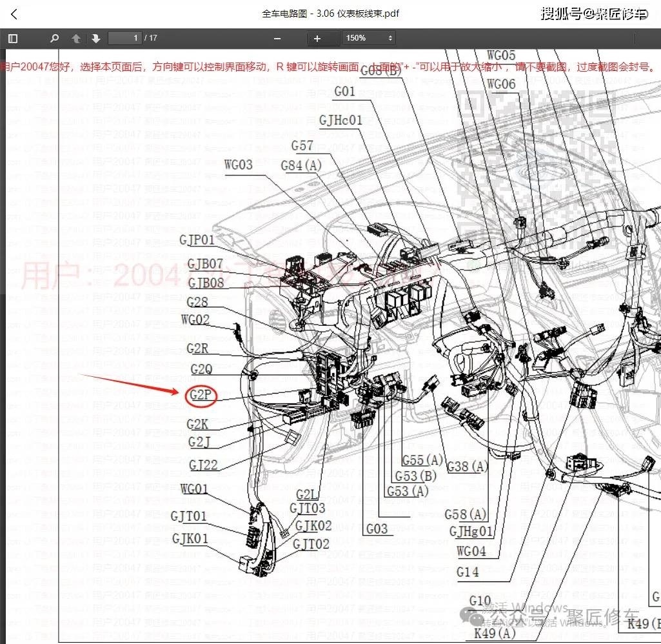
Task: Click the back arrow at top left
Action: pos(14,14)
